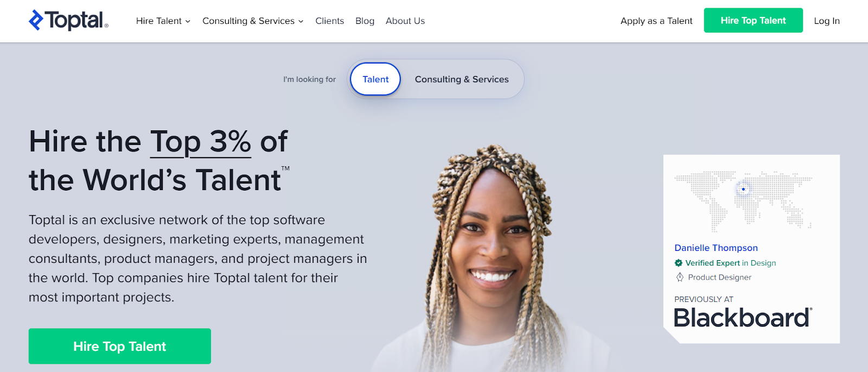Click the large green Hire Top Talent button

[120, 346]
